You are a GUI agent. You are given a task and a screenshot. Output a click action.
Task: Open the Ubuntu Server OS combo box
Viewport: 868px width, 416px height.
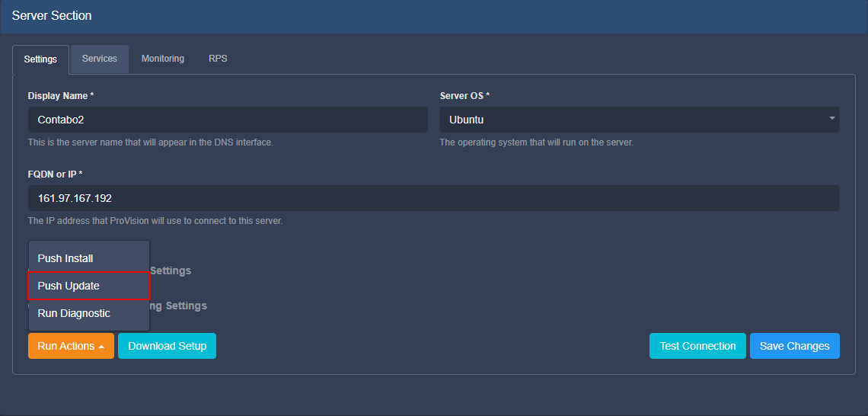[638, 120]
